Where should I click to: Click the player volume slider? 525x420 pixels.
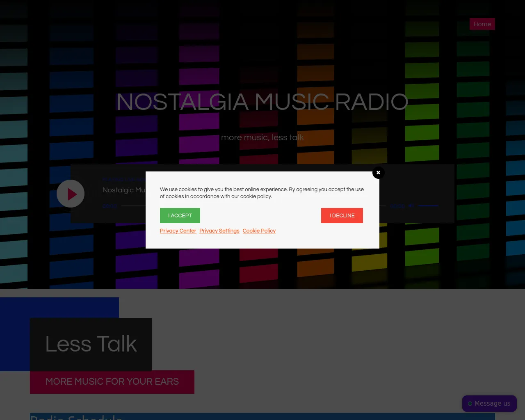click(429, 206)
